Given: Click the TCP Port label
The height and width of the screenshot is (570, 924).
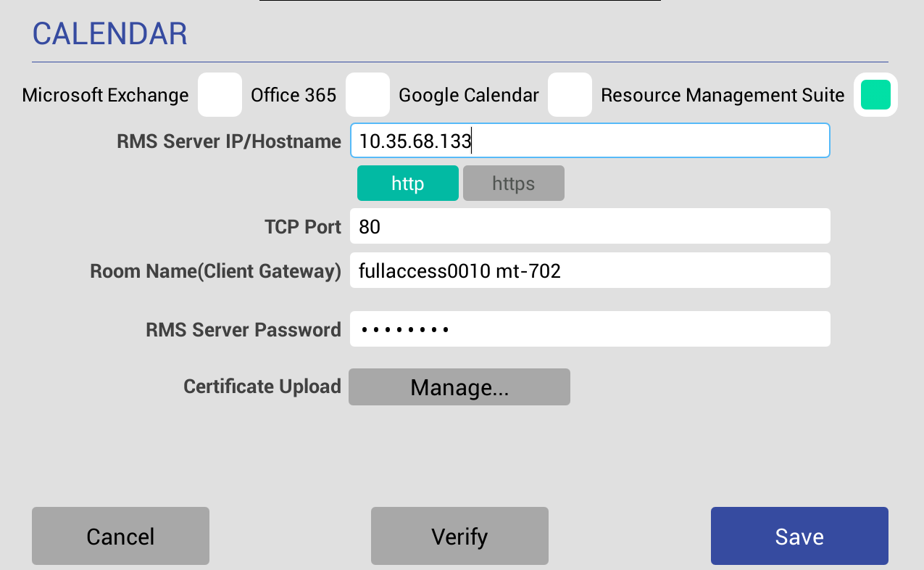Looking at the screenshot, I should coord(303,227).
